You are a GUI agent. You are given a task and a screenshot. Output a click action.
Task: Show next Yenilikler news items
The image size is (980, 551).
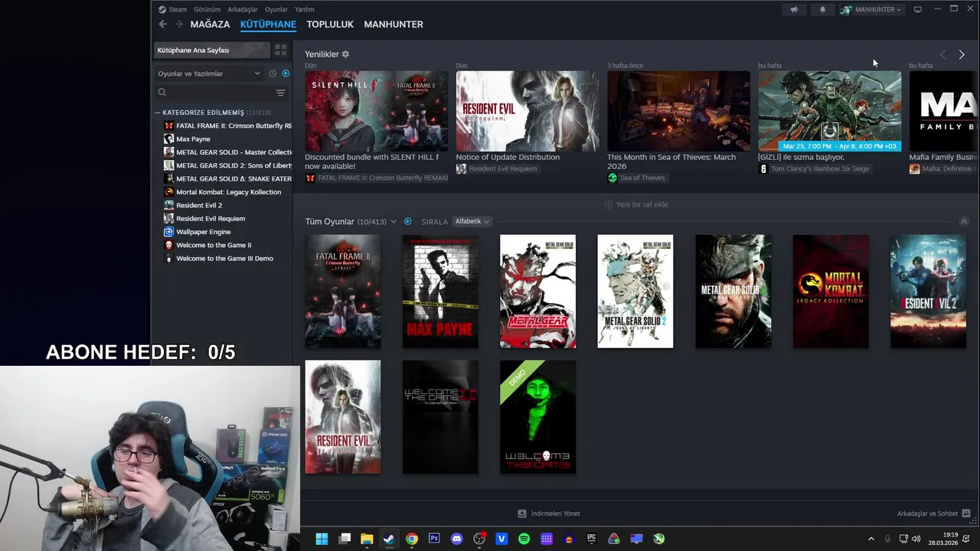962,54
